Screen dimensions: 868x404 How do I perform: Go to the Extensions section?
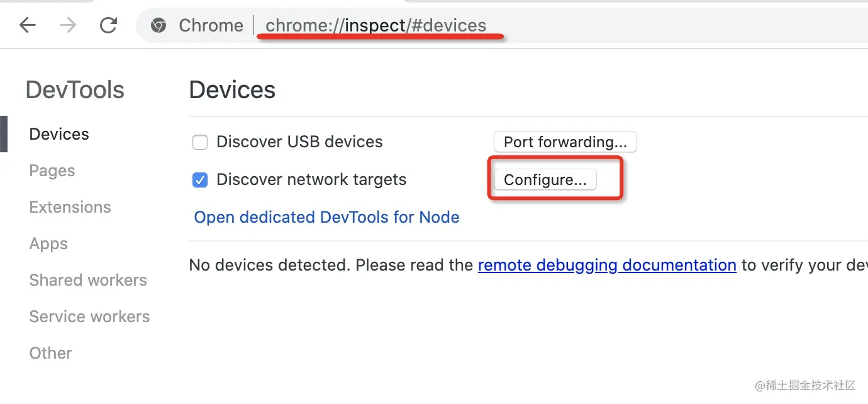pyautogui.click(x=70, y=207)
